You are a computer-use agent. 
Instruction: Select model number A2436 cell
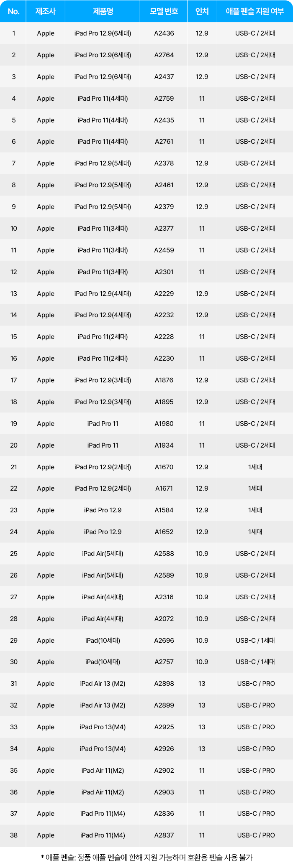coord(164,33)
